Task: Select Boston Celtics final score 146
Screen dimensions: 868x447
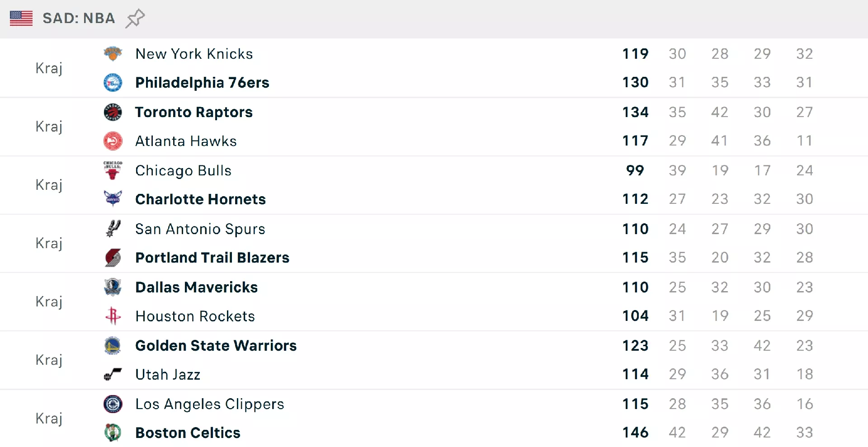Action: [635, 433]
